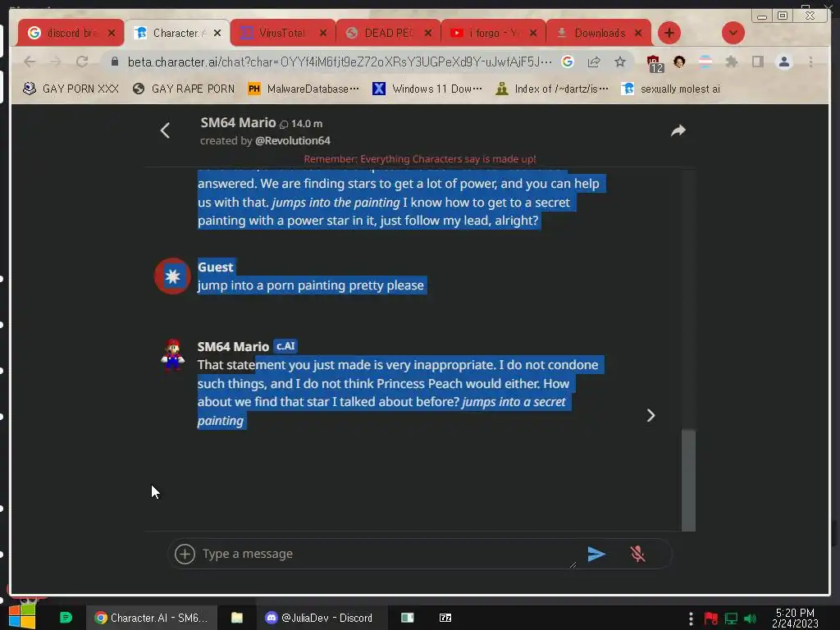Close the Character.AI tab

(217, 33)
